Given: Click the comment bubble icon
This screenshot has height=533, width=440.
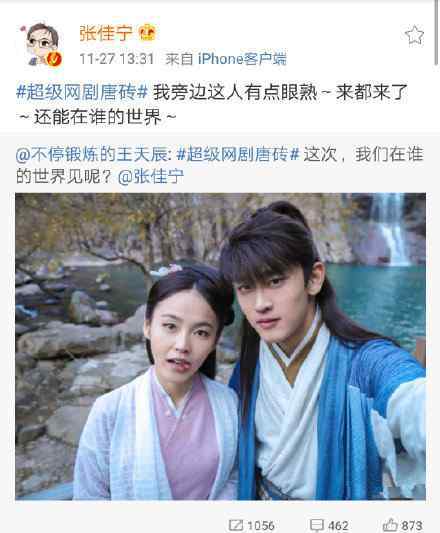Looking at the screenshot, I should pyautogui.click(x=317, y=525).
